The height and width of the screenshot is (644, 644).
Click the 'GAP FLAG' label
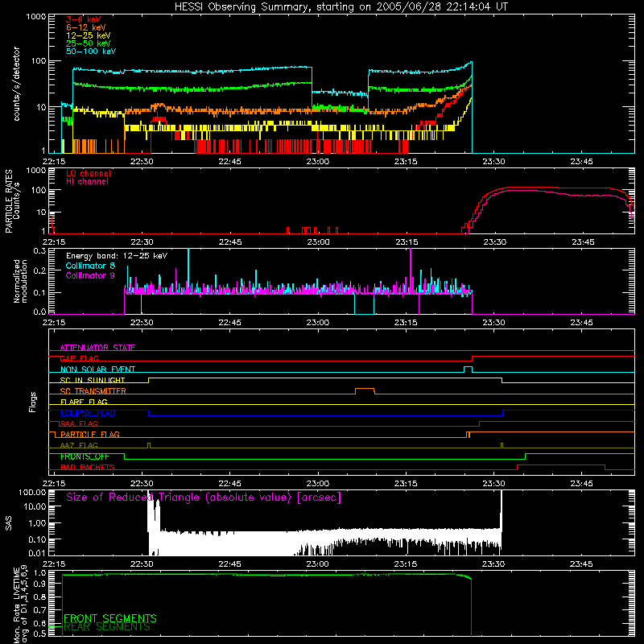pyautogui.click(x=79, y=358)
